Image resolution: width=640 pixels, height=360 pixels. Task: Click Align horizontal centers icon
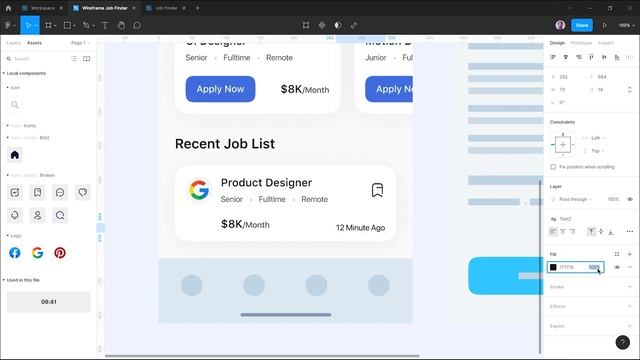point(566,57)
